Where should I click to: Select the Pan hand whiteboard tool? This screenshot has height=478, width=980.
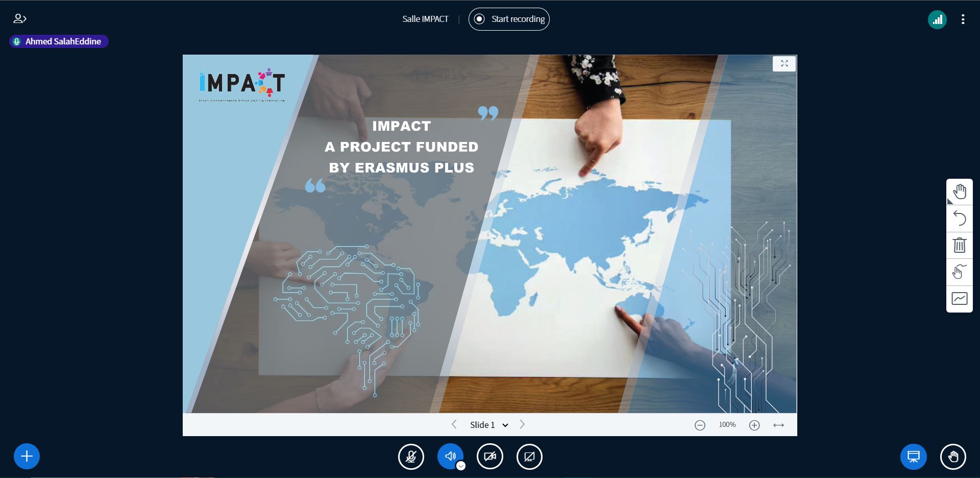[959, 192]
